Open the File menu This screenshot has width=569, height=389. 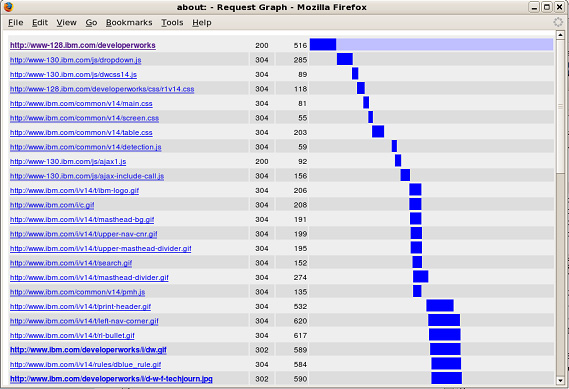16,22
